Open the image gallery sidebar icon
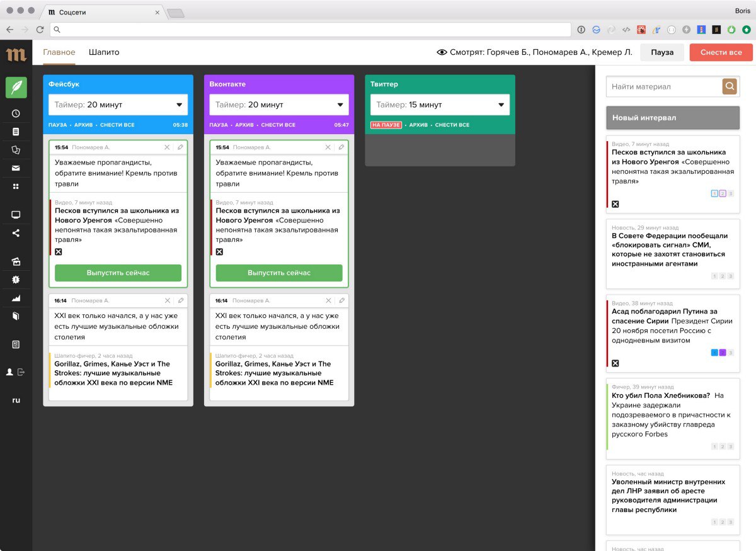The height and width of the screenshot is (551, 756). coord(16,261)
